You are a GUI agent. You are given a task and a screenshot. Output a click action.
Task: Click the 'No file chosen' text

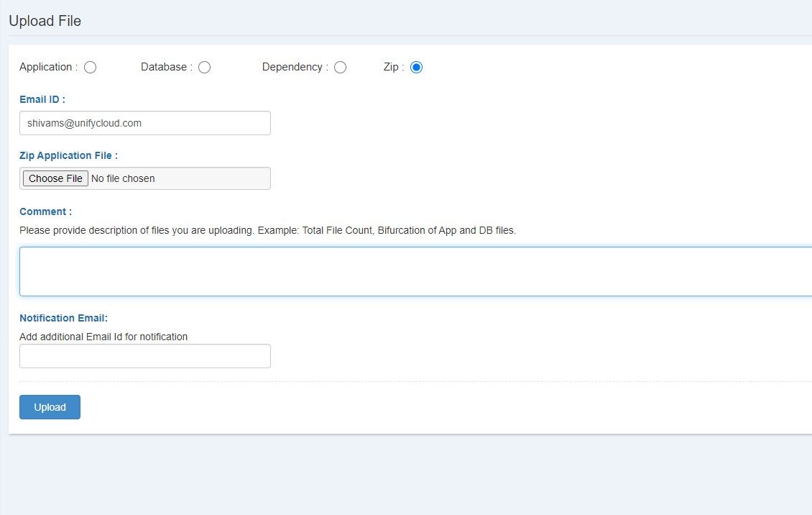[123, 178]
